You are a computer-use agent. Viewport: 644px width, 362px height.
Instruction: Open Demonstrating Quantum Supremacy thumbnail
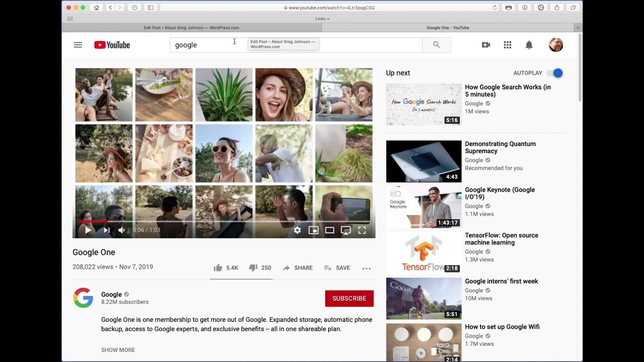pos(424,161)
